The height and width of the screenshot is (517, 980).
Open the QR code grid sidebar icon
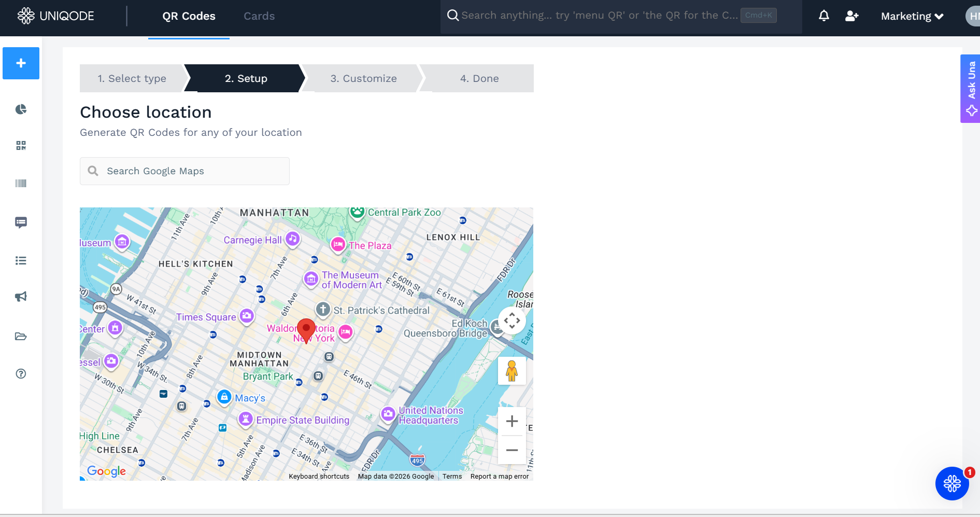pyautogui.click(x=21, y=146)
